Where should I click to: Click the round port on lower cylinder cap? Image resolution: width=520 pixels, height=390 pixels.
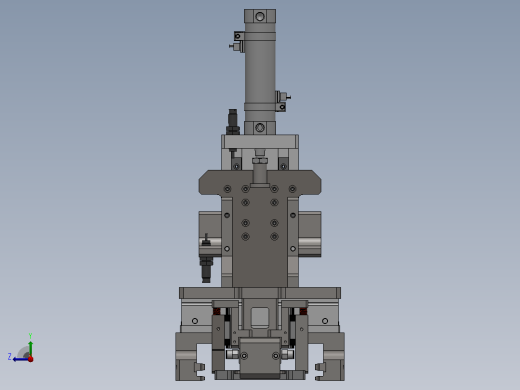click(260, 127)
